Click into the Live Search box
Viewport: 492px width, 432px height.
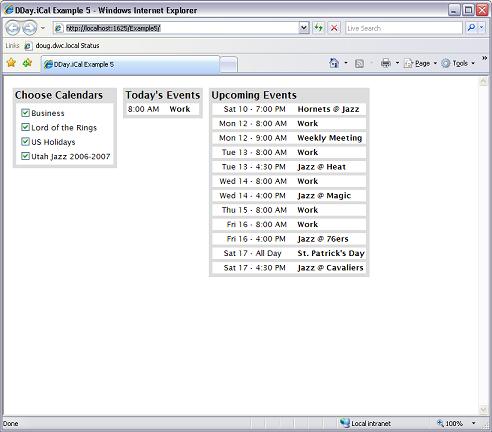pyautogui.click(x=404, y=28)
